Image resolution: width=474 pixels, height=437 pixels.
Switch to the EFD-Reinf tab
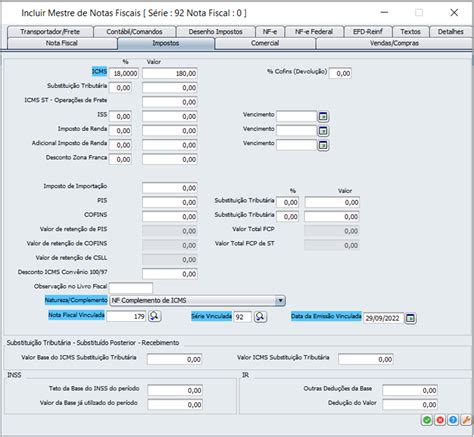368,32
